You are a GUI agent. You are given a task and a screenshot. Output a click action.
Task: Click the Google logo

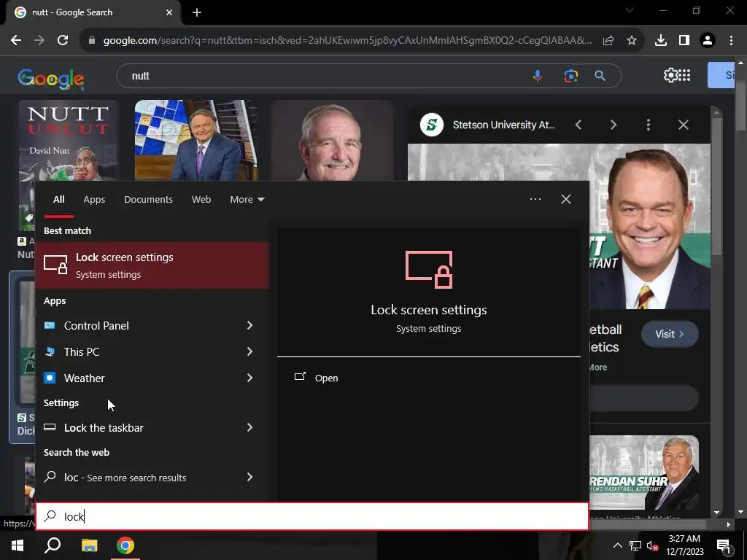click(51, 79)
